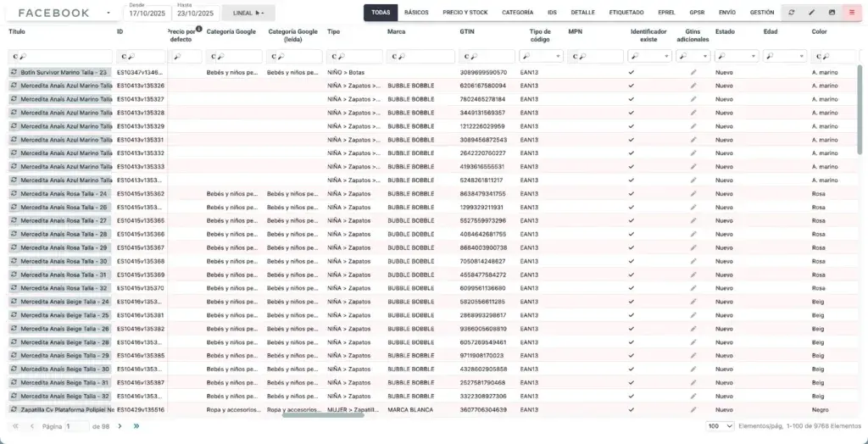Switch to the BÁSICOS tab
The width and height of the screenshot is (868, 444).
416,12
